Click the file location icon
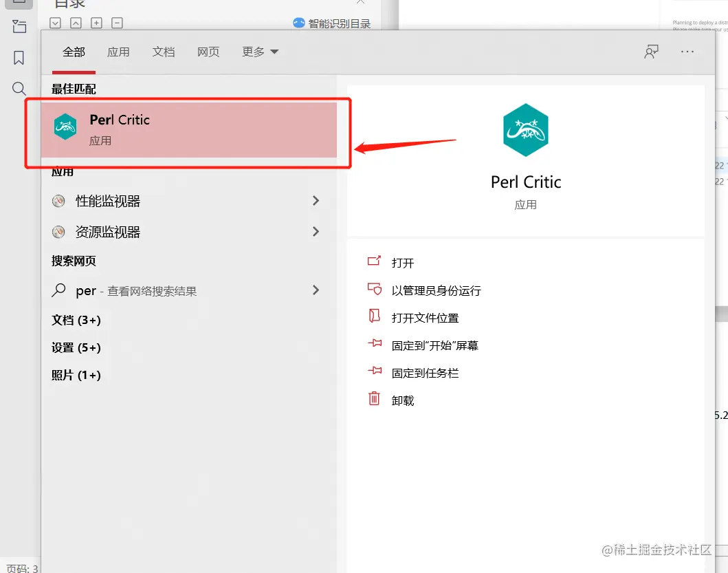The width and height of the screenshot is (728, 573). [x=374, y=316]
